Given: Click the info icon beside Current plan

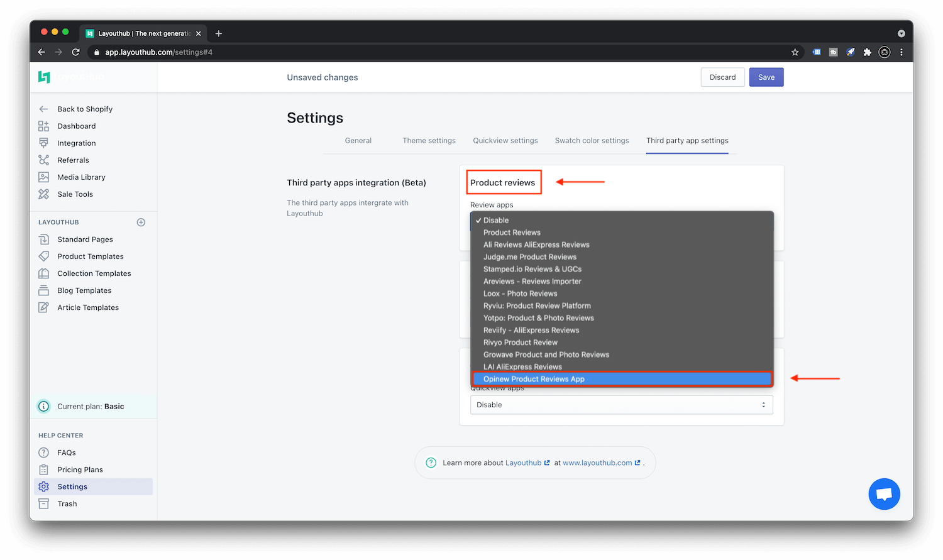Looking at the screenshot, I should [x=43, y=406].
